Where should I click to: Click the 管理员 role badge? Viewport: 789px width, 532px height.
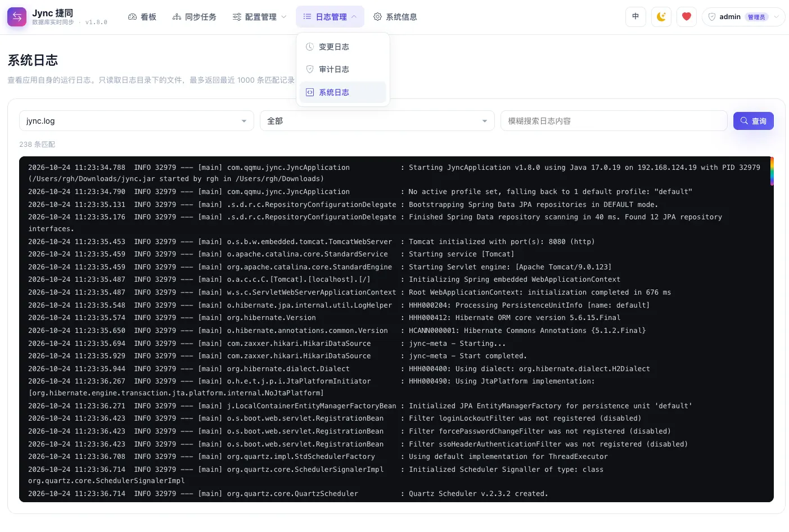[756, 17]
